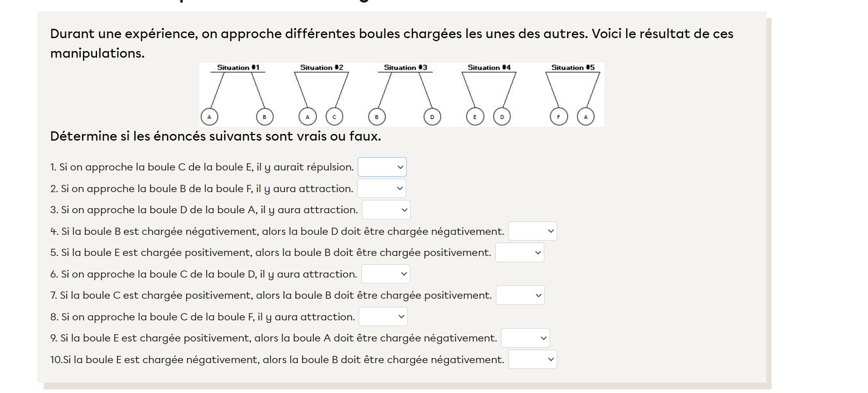Image resolution: width=868 pixels, height=393 pixels.
Task: Click the Situation #3 label
Action: (405, 67)
